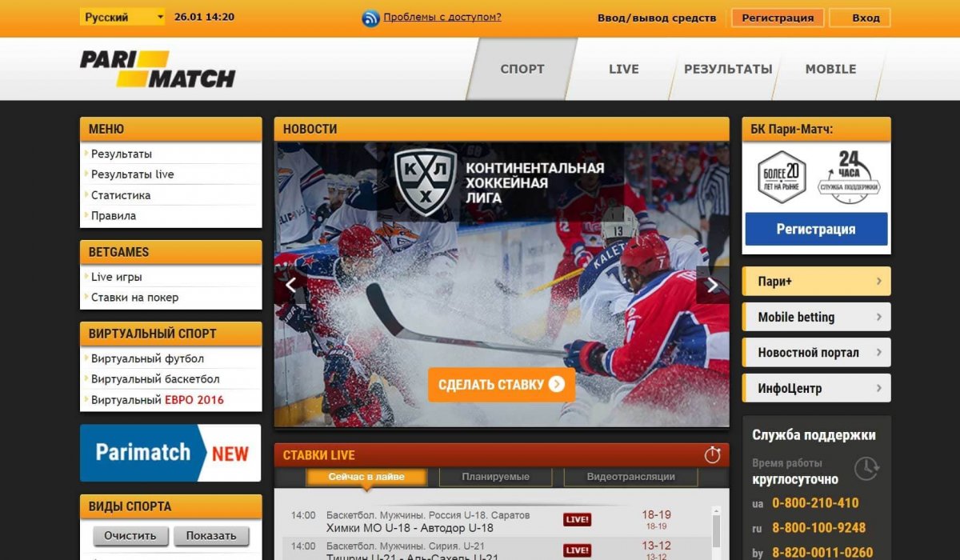
Task: Click the KHL hockey news banner image
Action: click(x=502, y=284)
